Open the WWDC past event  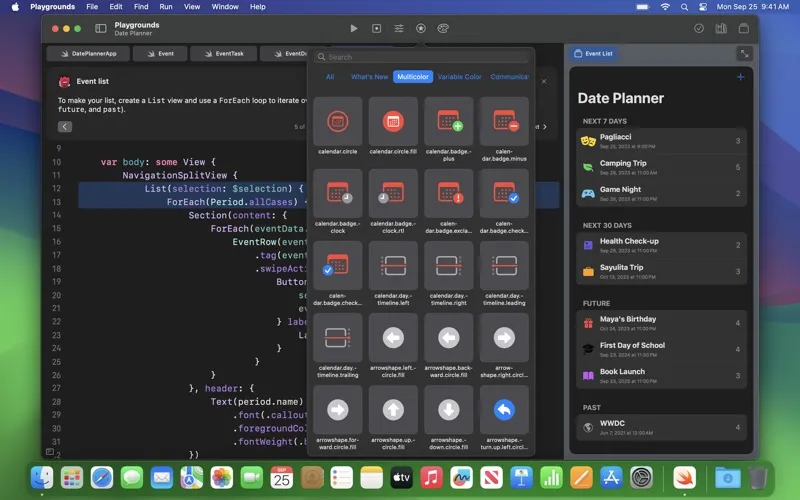tap(662, 428)
